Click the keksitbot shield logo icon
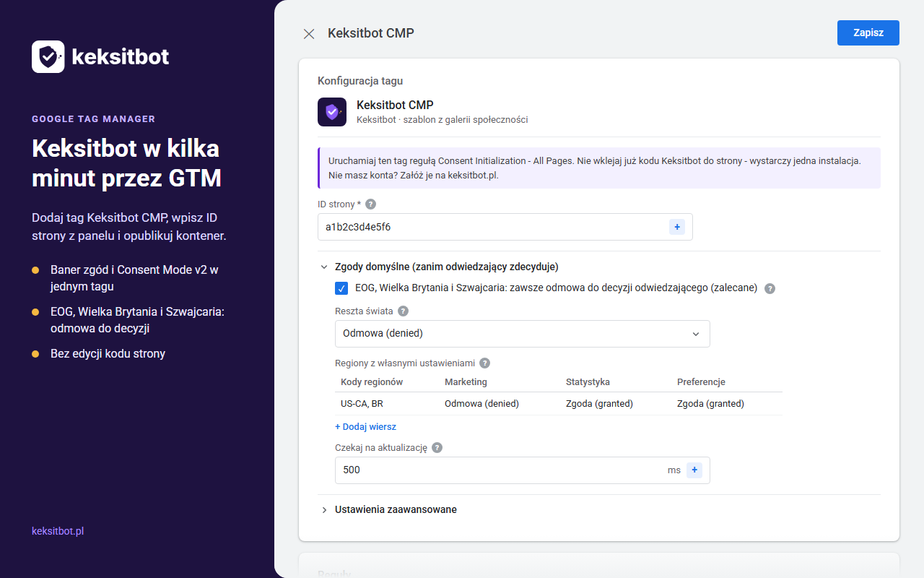924x578 pixels. tap(48, 56)
